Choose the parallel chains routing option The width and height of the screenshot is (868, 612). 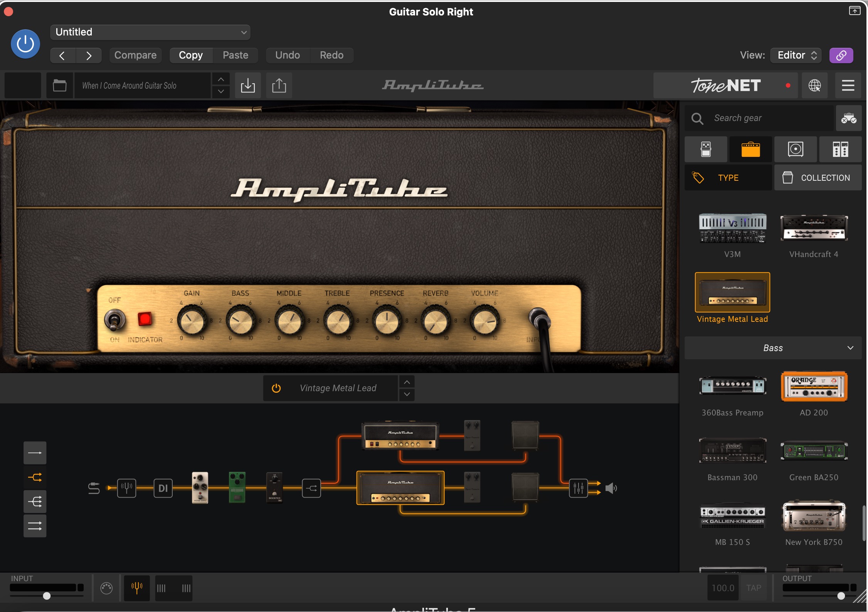coord(35,526)
